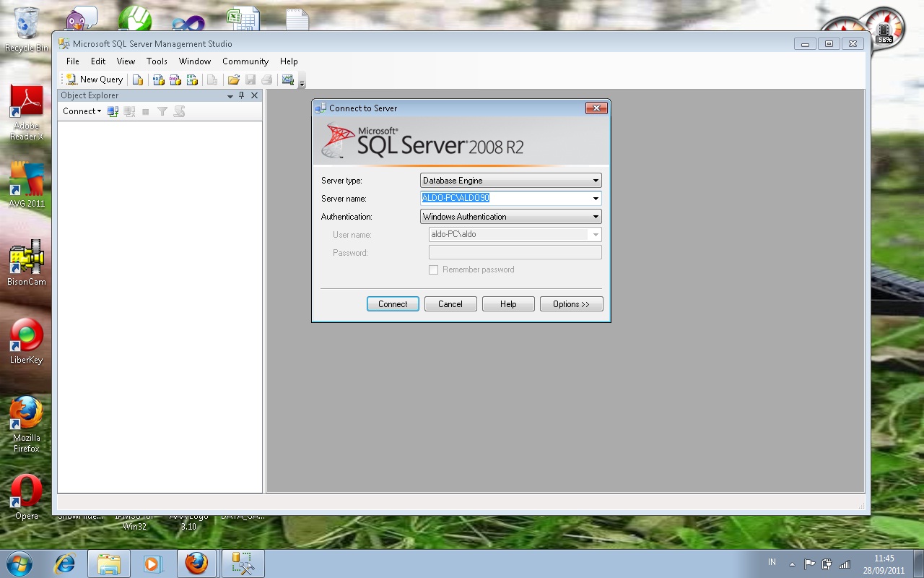Expand the Server name dropdown list
The image size is (924, 578).
tap(595, 198)
